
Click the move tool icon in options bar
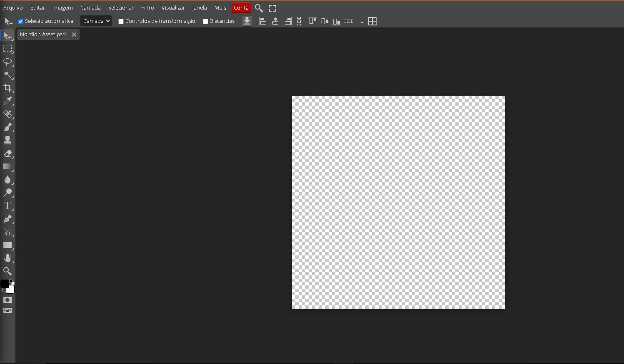pos(8,21)
